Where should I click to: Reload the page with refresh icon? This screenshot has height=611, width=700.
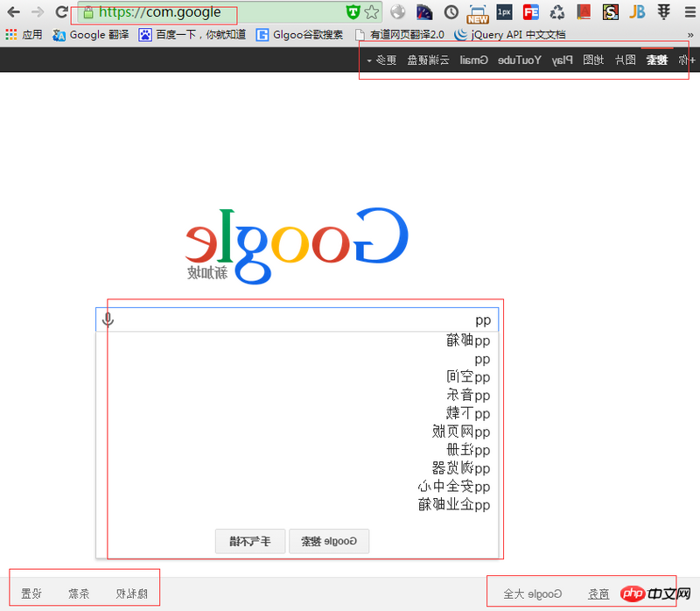(x=62, y=12)
